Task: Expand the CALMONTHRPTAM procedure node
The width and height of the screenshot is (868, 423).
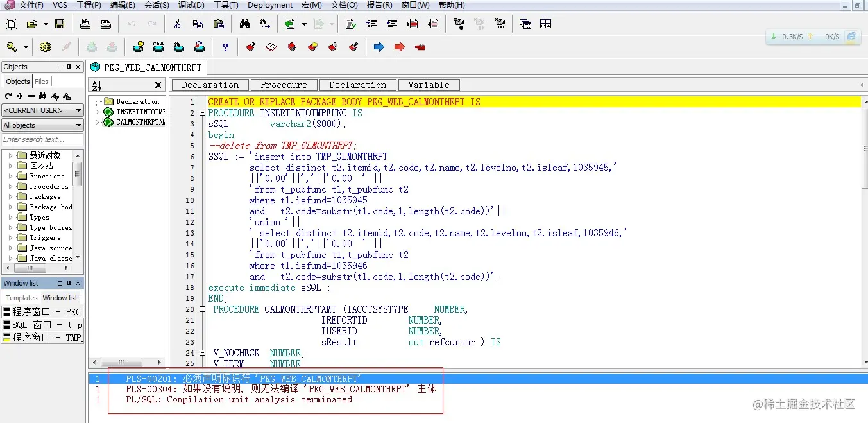Action: 98,122
